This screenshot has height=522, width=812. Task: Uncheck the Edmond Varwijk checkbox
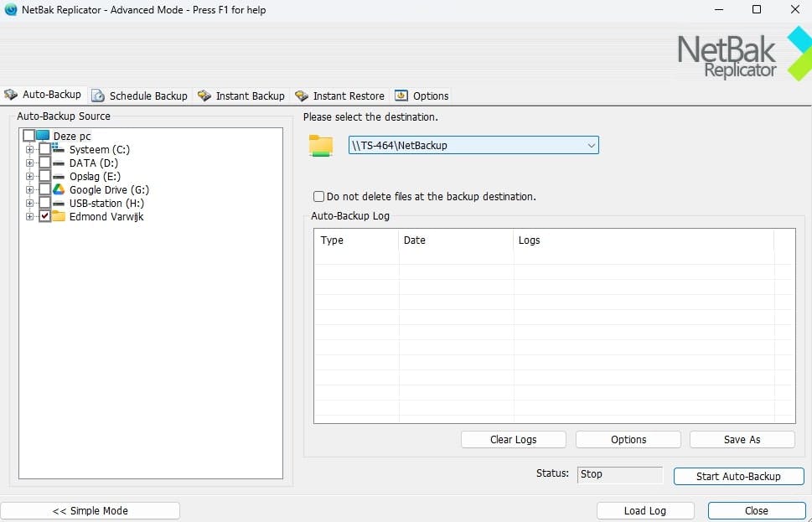(x=45, y=217)
